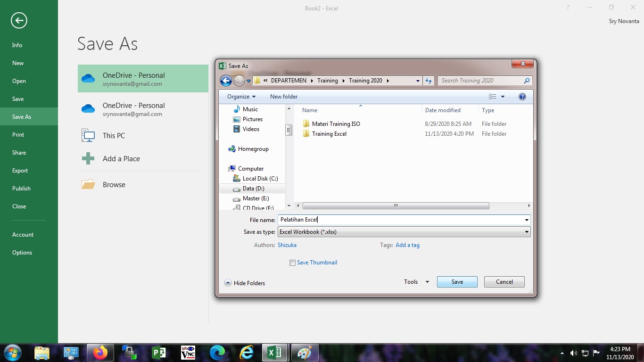644x362 pixels.
Task: Expand the Tools dropdown menu
Action: click(415, 281)
